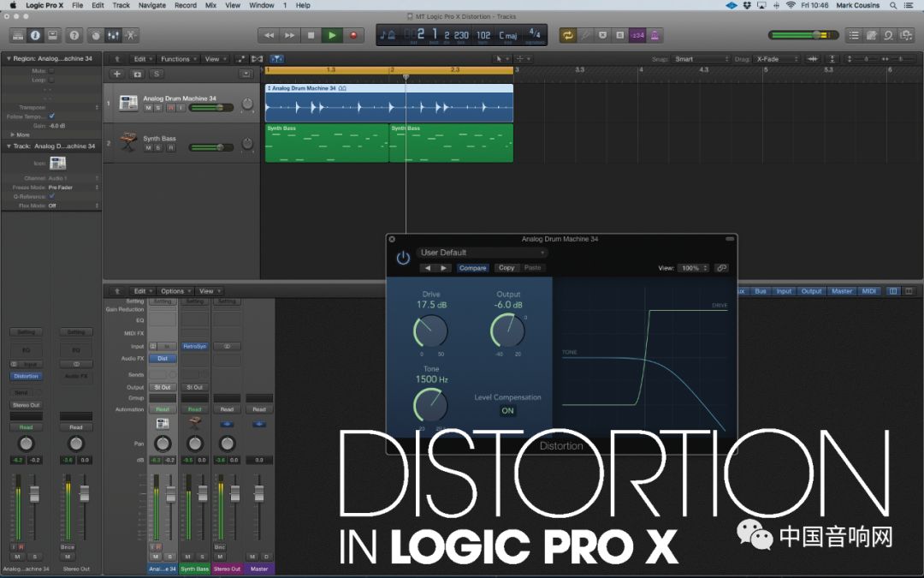This screenshot has width=924, height=578.
Task: Open Quick Help question mark icon
Action: [x=74, y=35]
